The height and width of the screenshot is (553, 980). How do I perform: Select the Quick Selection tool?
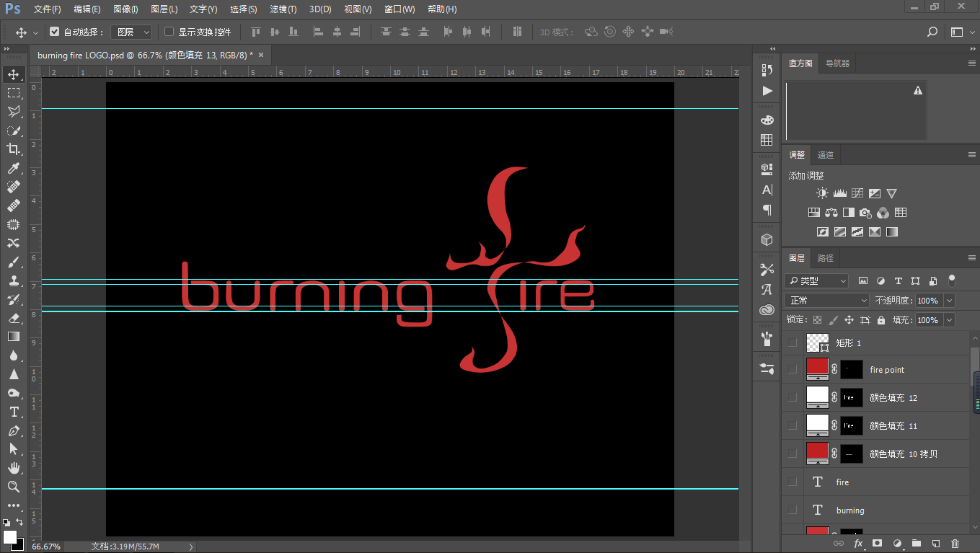[x=13, y=130]
